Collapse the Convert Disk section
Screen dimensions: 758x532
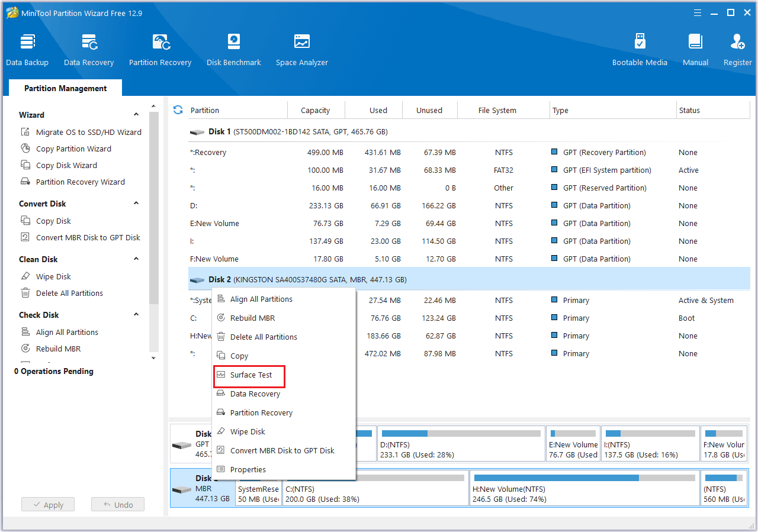(x=136, y=204)
